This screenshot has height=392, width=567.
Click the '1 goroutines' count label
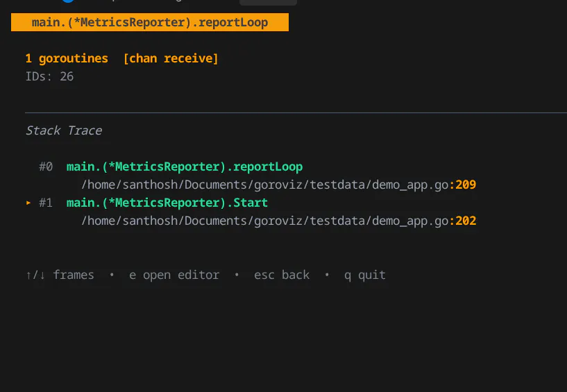[x=67, y=58]
